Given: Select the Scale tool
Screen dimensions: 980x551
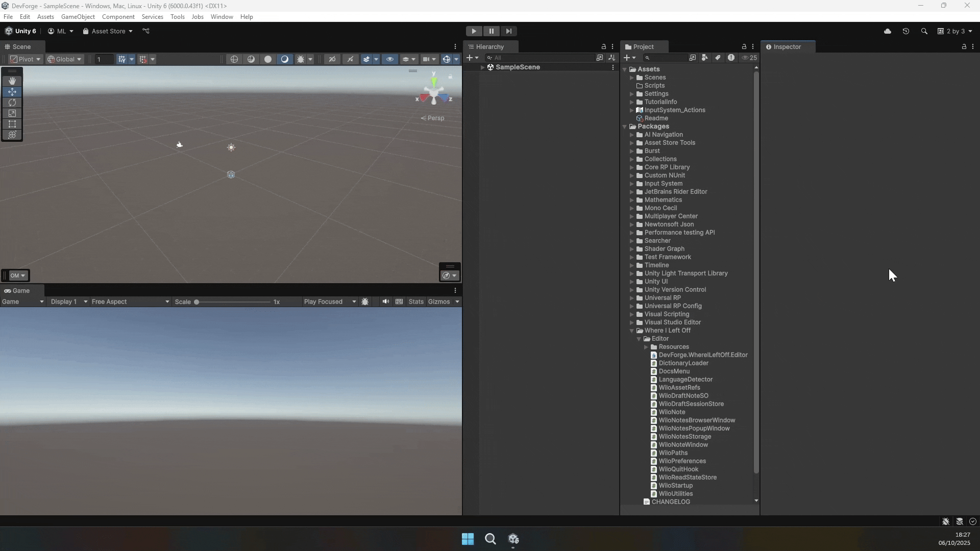Looking at the screenshot, I should (x=12, y=113).
